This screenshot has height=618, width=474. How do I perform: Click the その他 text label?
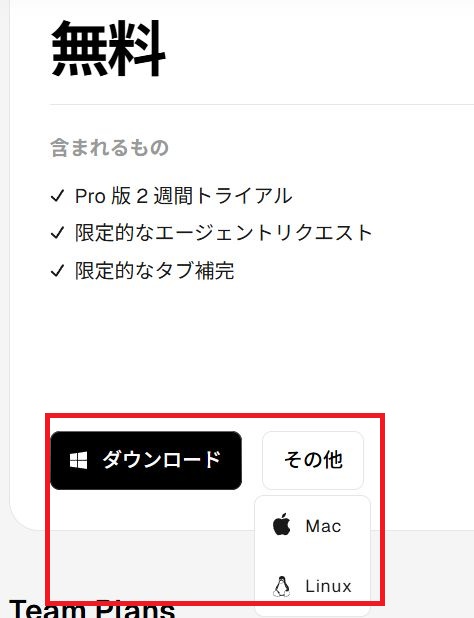pos(313,460)
